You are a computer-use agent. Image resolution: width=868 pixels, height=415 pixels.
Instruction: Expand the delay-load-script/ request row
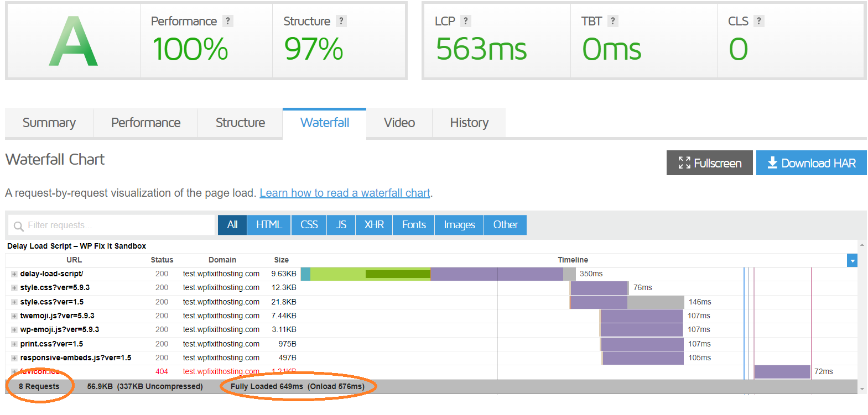pyautogui.click(x=14, y=274)
